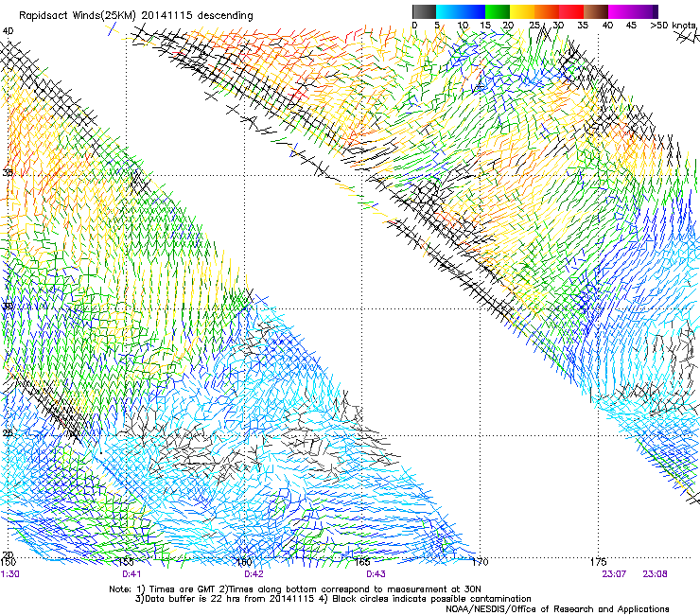Click longitude label '175' on the bottom axis
The width and height of the screenshot is (700, 615).
(x=598, y=562)
